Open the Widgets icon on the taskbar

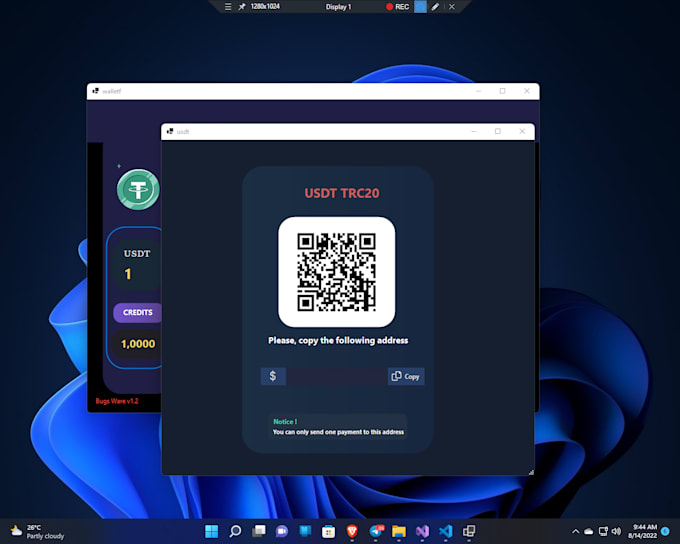(305, 531)
